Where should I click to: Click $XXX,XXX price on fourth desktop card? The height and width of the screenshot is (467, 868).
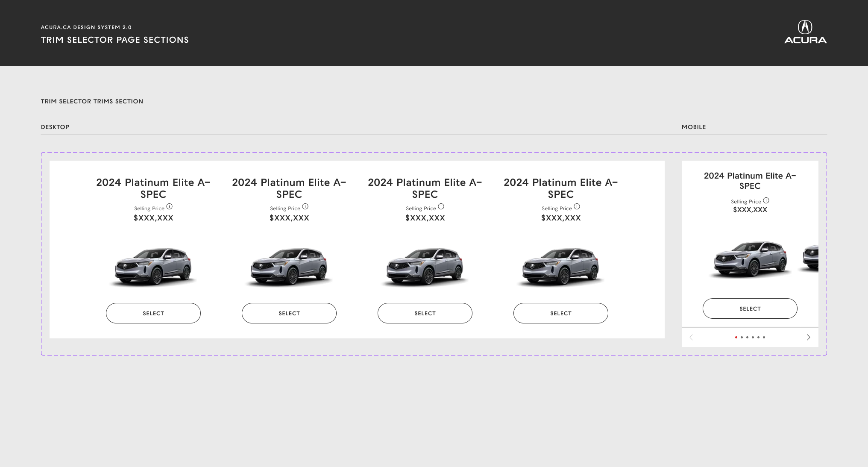pyautogui.click(x=561, y=218)
